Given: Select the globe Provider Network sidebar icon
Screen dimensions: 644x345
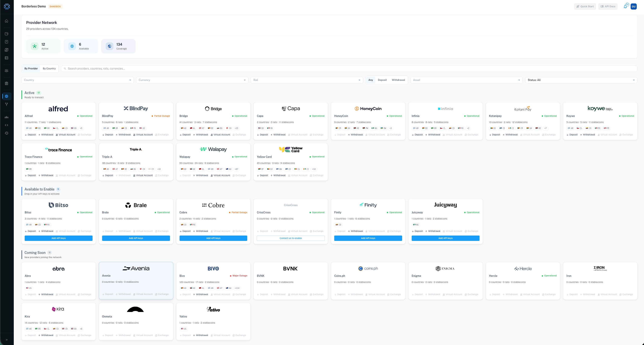Looking at the screenshot, I should coord(7,96).
